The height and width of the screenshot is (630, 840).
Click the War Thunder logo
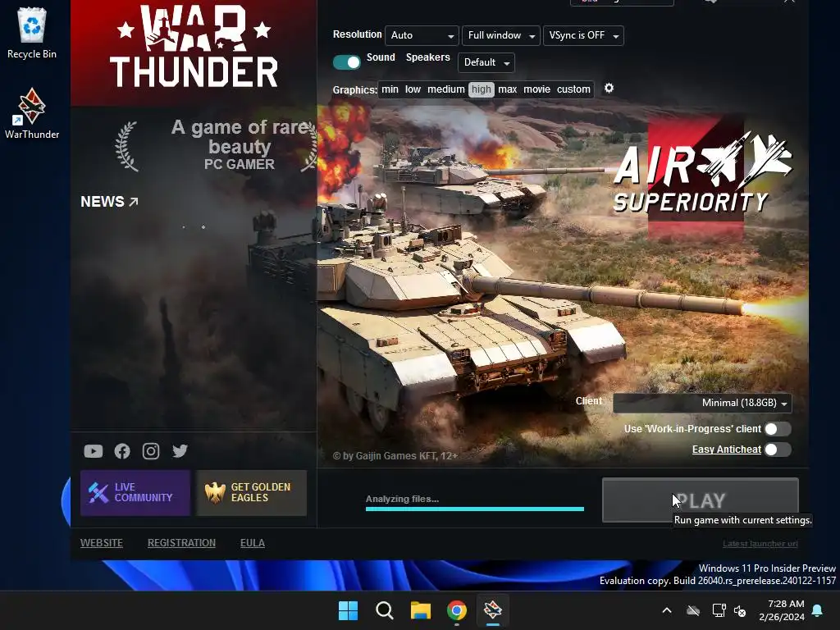click(194, 47)
